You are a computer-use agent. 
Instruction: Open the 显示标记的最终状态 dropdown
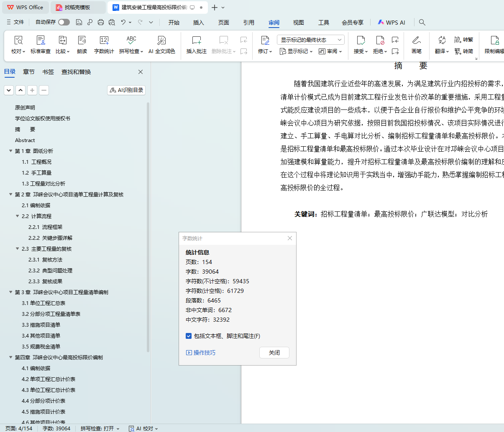pyautogui.click(x=310, y=40)
